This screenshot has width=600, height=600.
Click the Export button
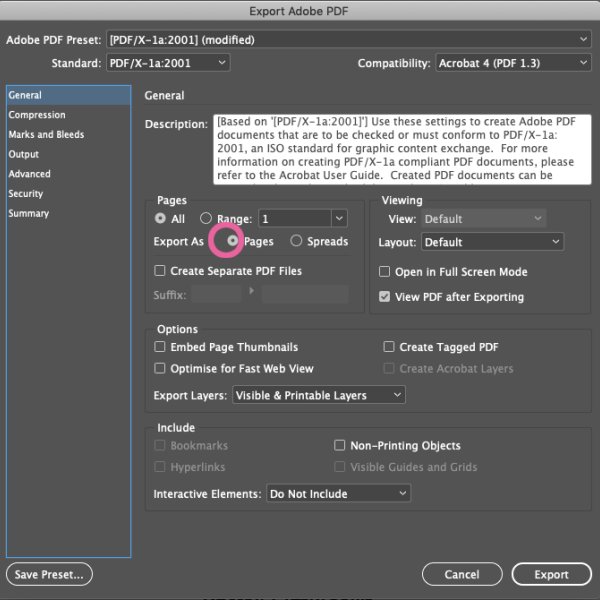551,574
